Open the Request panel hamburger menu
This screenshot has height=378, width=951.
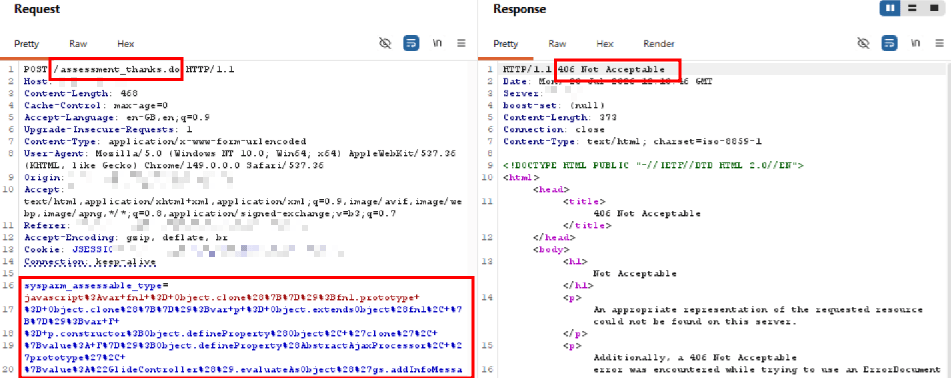462,43
